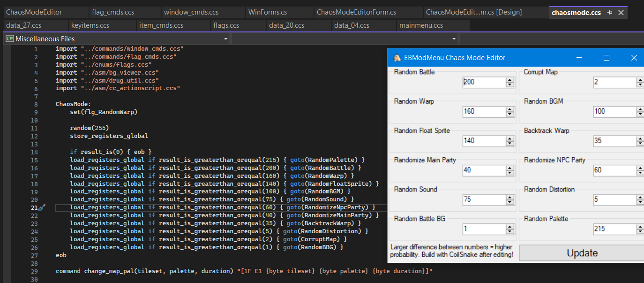Click 'random(255)' on line 11
The height and width of the screenshot is (283, 644).
coord(90,128)
